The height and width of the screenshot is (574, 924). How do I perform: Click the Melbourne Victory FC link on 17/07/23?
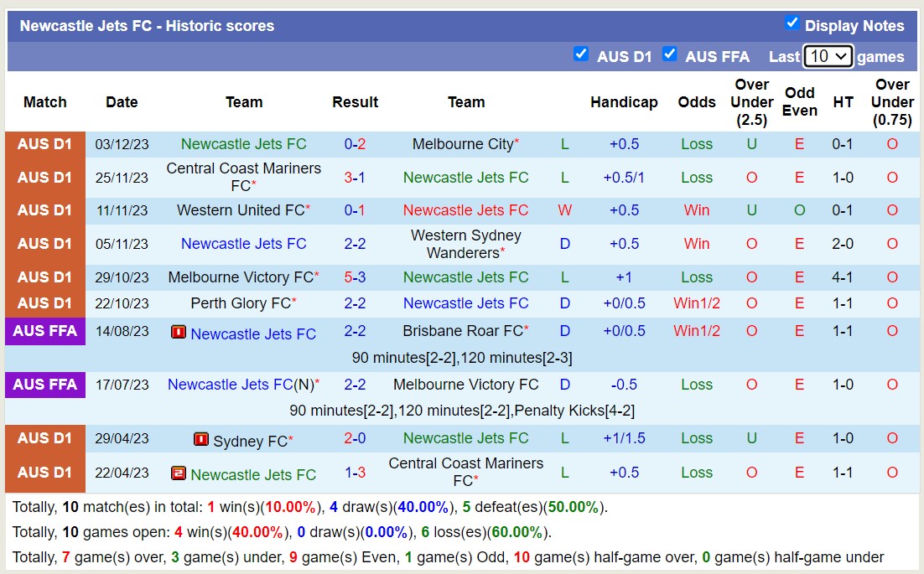click(466, 385)
